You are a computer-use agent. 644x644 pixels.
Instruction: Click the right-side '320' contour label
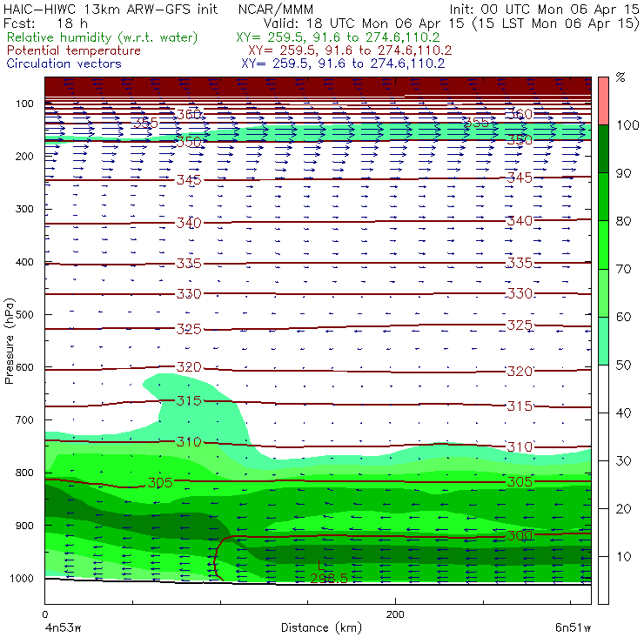(520, 372)
